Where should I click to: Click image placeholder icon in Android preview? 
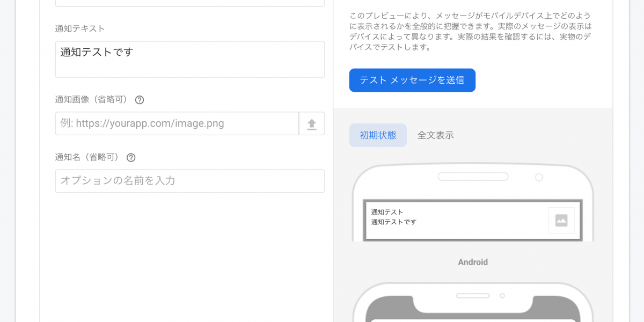coord(561,221)
